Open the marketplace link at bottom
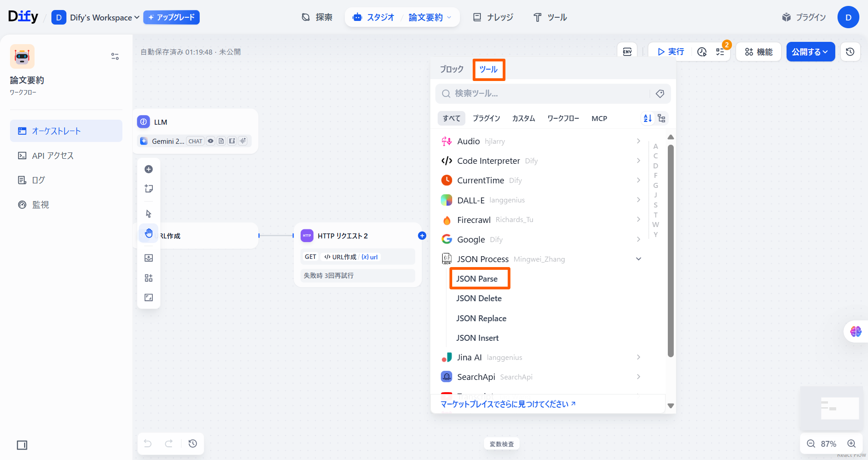Viewport: 868px width, 460px height. (x=508, y=404)
